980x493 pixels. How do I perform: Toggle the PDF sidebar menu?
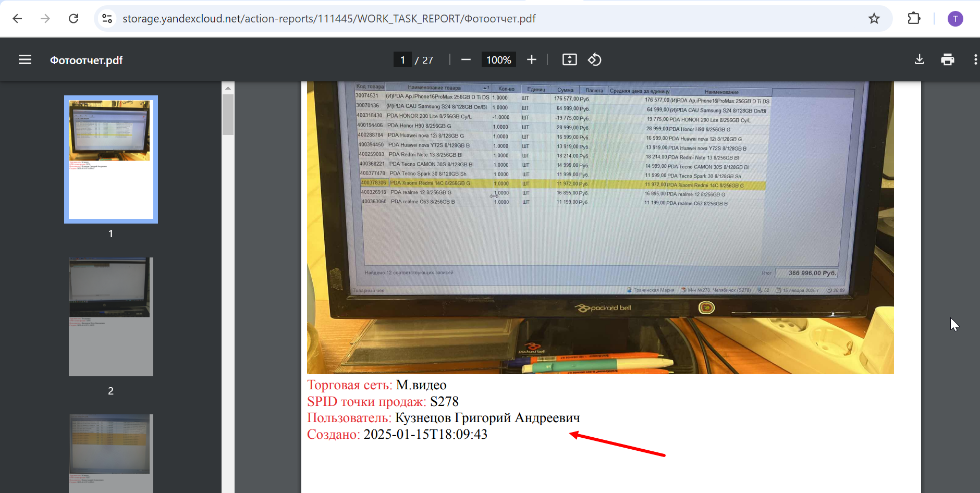point(25,60)
